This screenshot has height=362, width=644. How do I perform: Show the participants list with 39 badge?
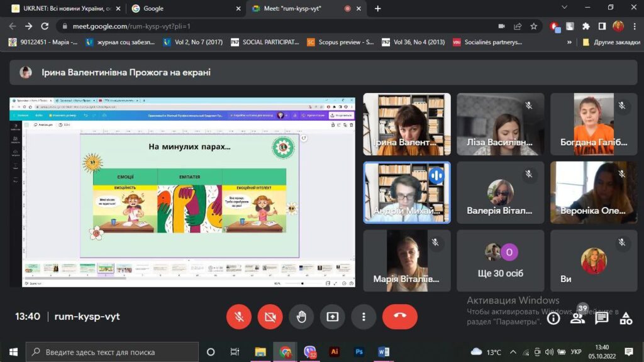click(x=577, y=318)
